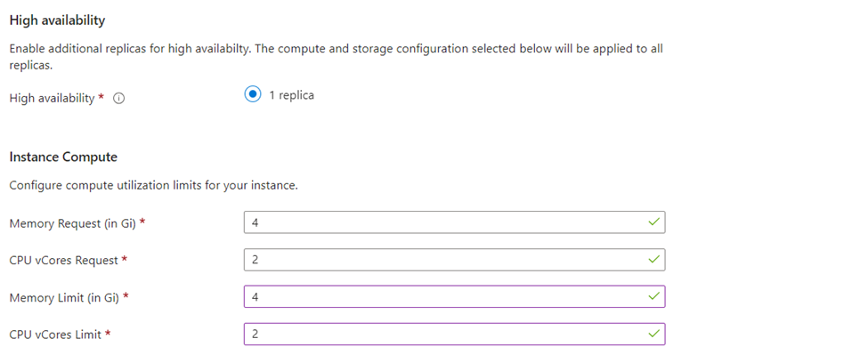Click the validation checkmark in CPU vCores Limit
Image resolution: width=868 pixels, height=363 pixels.
[x=653, y=334]
